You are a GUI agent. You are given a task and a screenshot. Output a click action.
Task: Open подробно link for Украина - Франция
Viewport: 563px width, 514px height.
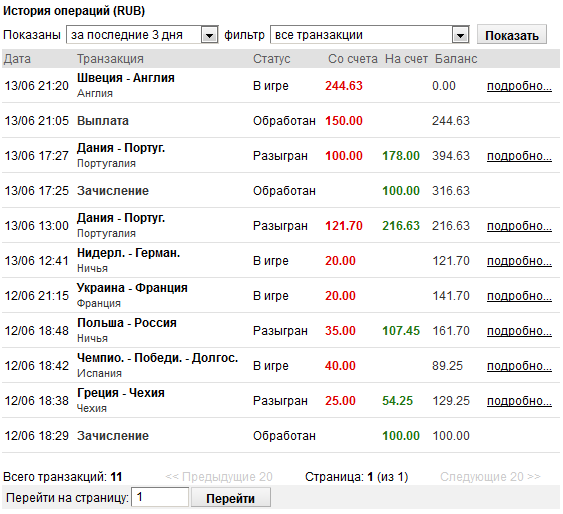pyautogui.click(x=519, y=296)
